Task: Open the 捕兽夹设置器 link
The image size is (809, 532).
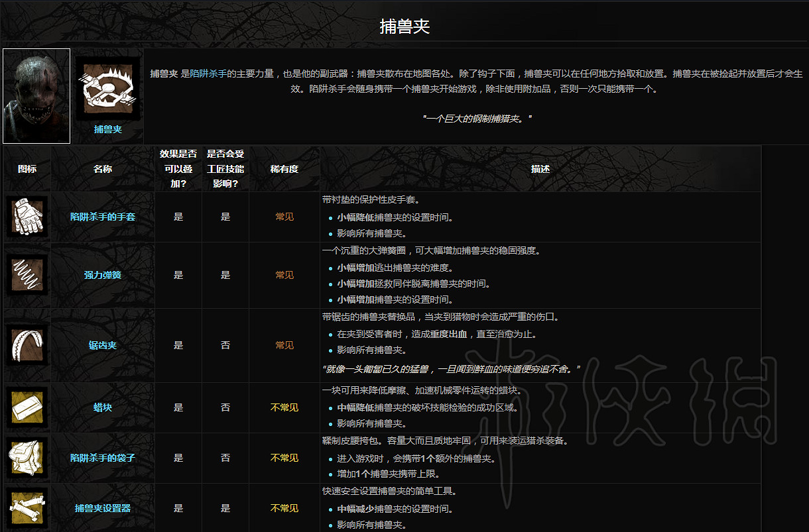Action: click(103, 508)
